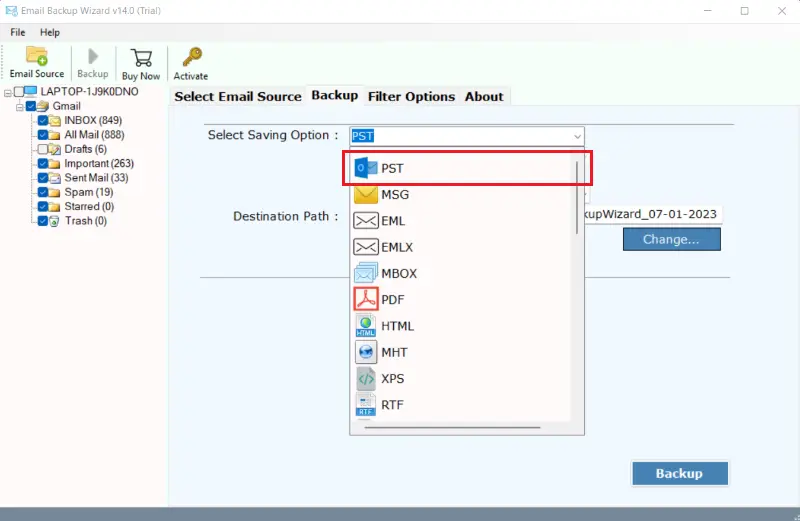The image size is (800, 521).
Task: Pick the XPS code file icon
Action: [x=365, y=379]
